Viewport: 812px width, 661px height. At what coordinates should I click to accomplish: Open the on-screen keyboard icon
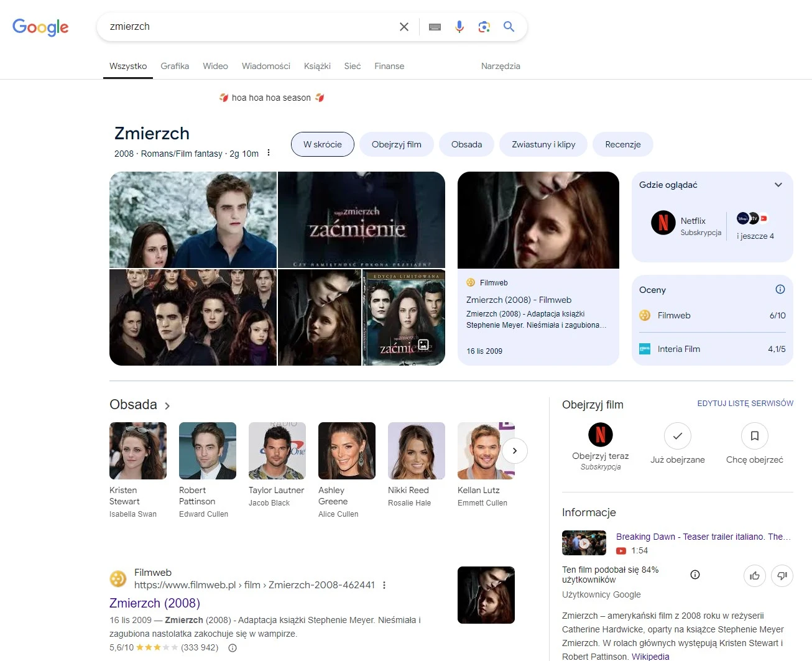coord(435,27)
